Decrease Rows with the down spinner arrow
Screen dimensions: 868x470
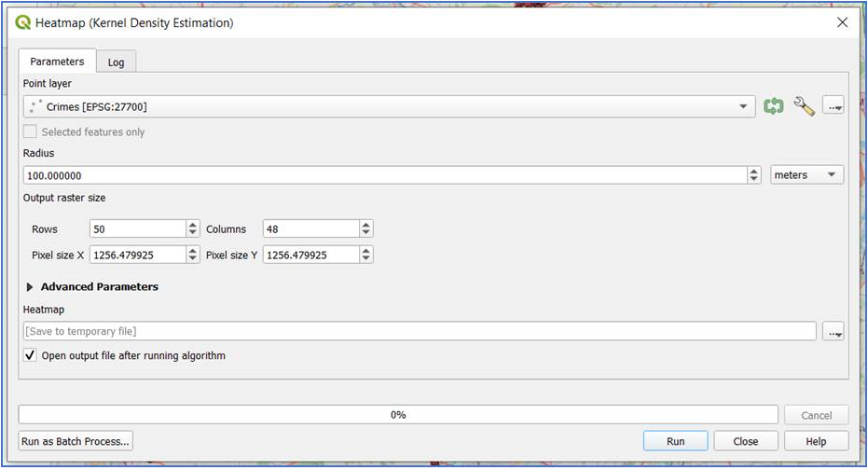click(193, 233)
